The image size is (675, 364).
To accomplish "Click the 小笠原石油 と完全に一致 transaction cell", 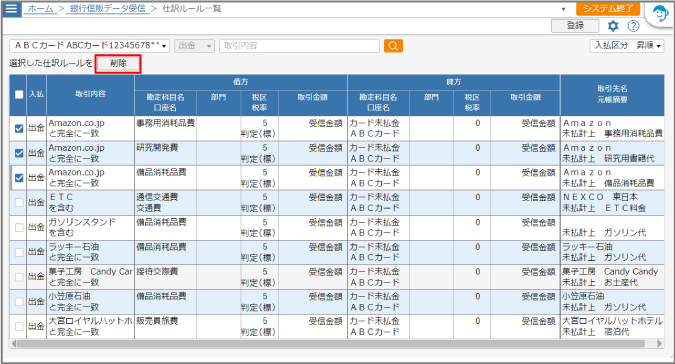I will (90, 302).
